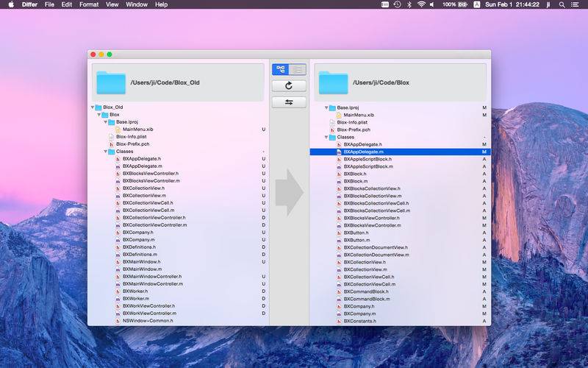Click the BXButton.h file icon
This screenshot has width=588, height=368.
tap(339, 233)
